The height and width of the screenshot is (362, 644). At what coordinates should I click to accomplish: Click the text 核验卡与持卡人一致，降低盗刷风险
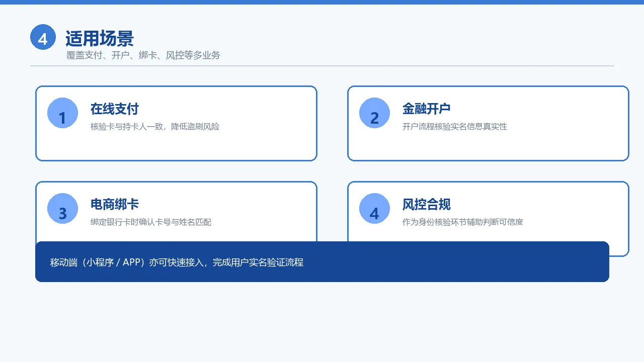(155, 127)
